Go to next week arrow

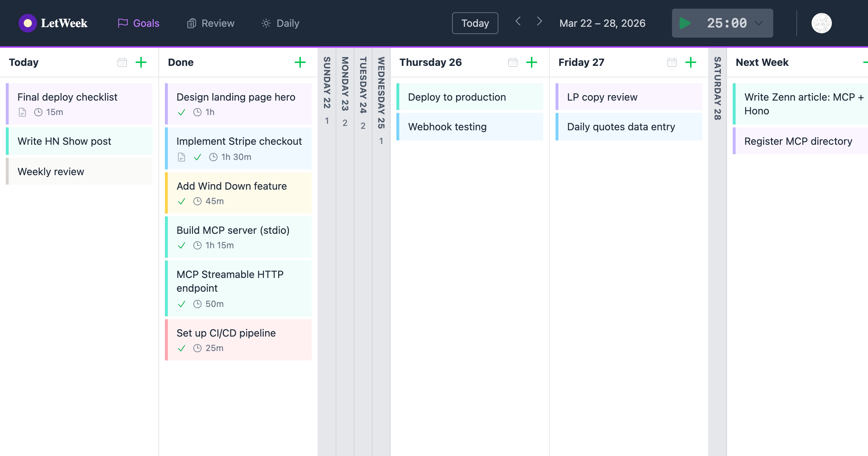[x=539, y=22]
